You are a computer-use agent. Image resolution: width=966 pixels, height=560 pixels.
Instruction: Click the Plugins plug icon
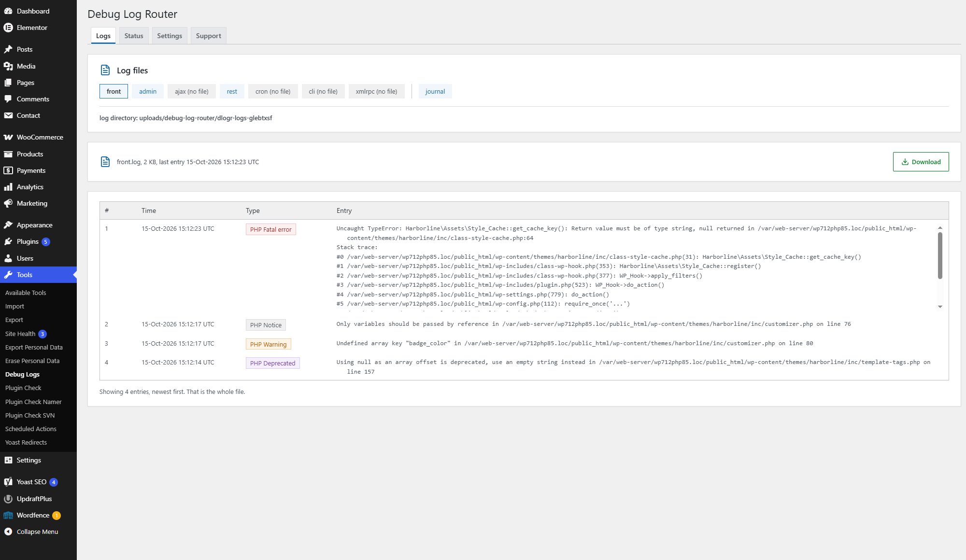8,241
